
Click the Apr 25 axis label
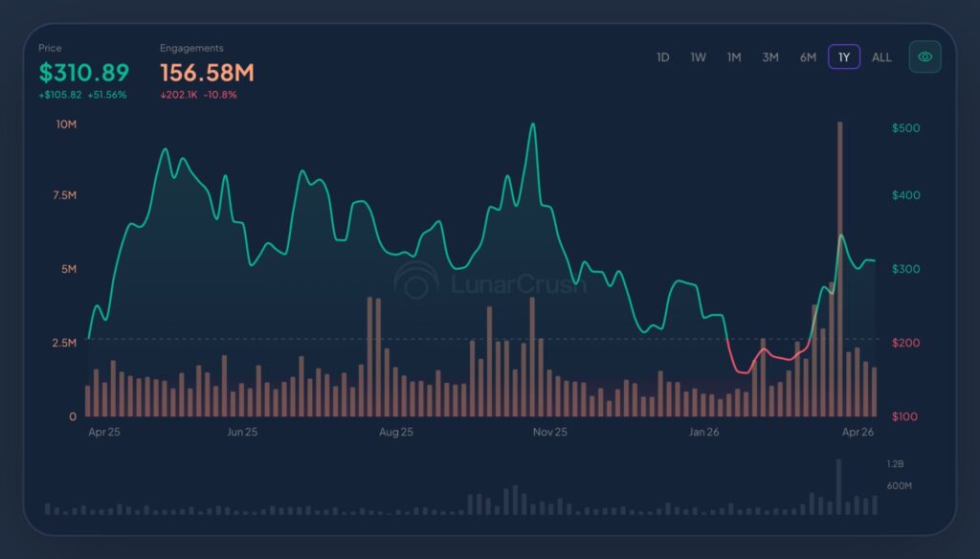click(x=104, y=432)
